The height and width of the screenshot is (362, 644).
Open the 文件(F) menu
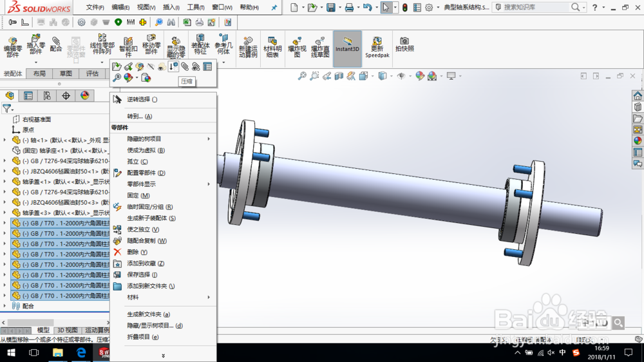tap(95, 7)
